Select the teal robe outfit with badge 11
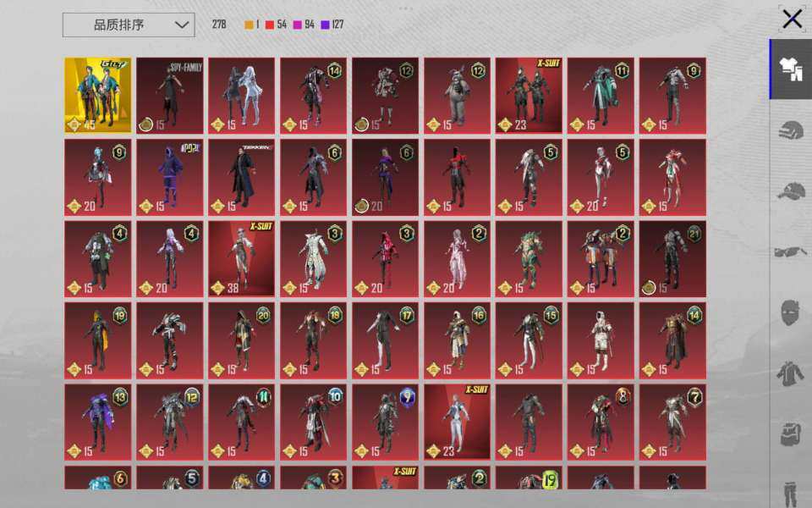The height and width of the screenshot is (508, 812). coord(601,96)
